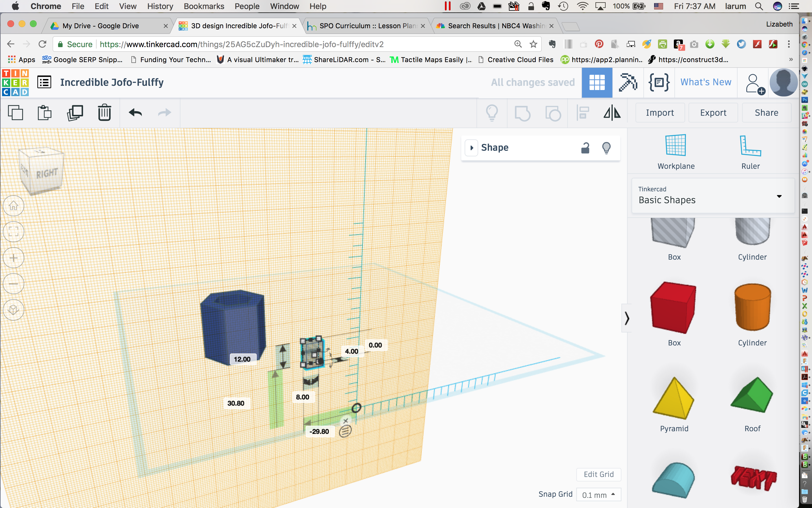Switch to 3D design grid view

[x=597, y=83]
